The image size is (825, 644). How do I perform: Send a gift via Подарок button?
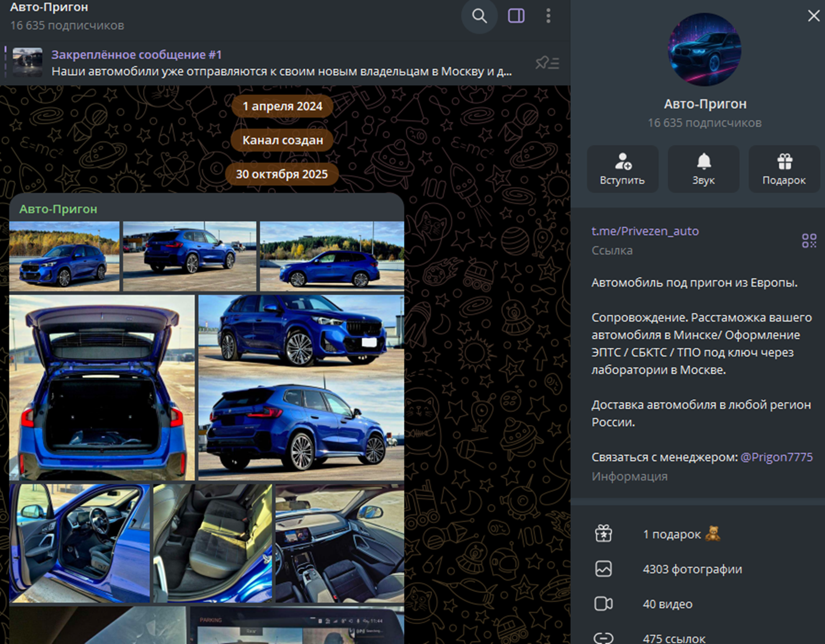click(x=784, y=169)
